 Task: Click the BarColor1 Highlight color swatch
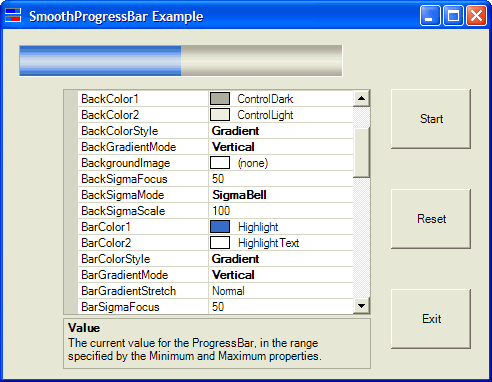pyautogui.click(x=220, y=227)
